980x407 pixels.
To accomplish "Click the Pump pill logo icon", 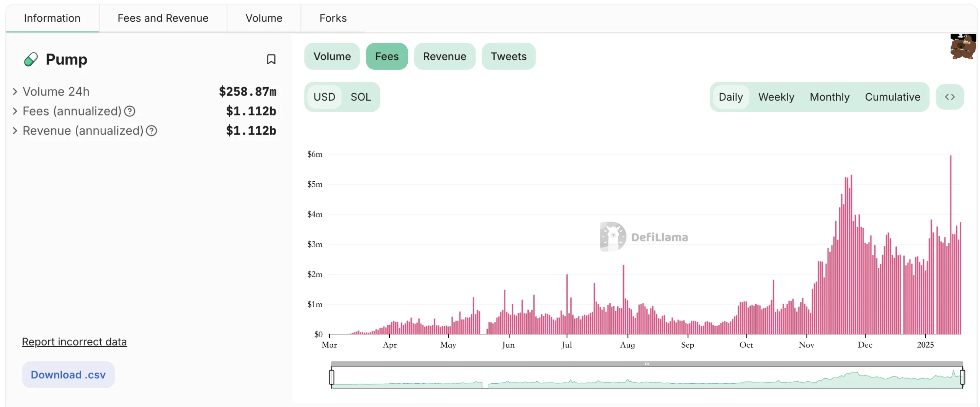I will coord(31,59).
